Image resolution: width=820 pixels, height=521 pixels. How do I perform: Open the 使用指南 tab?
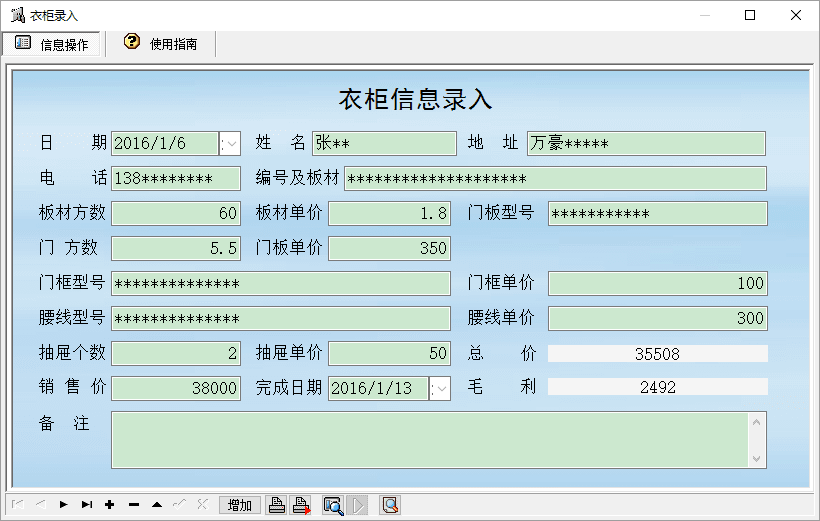161,44
